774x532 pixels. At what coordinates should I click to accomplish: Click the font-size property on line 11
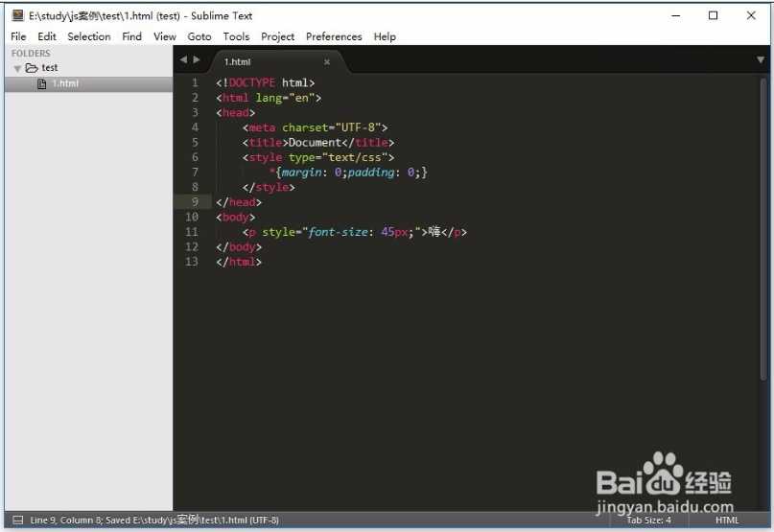click(339, 232)
